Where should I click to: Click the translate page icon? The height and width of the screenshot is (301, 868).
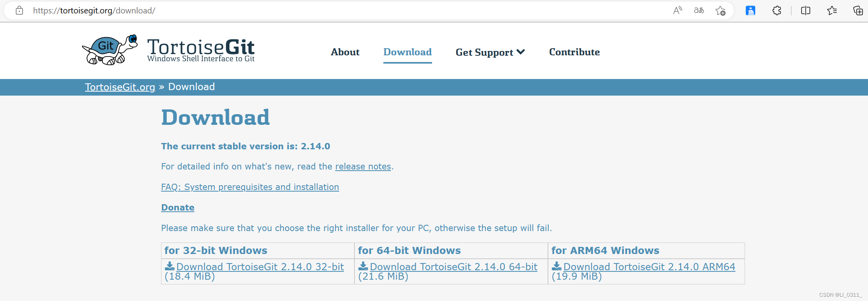click(x=699, y=11)
